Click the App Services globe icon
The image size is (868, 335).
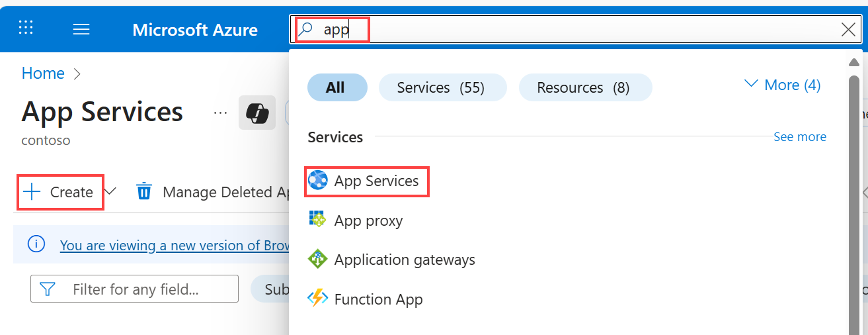318,180
